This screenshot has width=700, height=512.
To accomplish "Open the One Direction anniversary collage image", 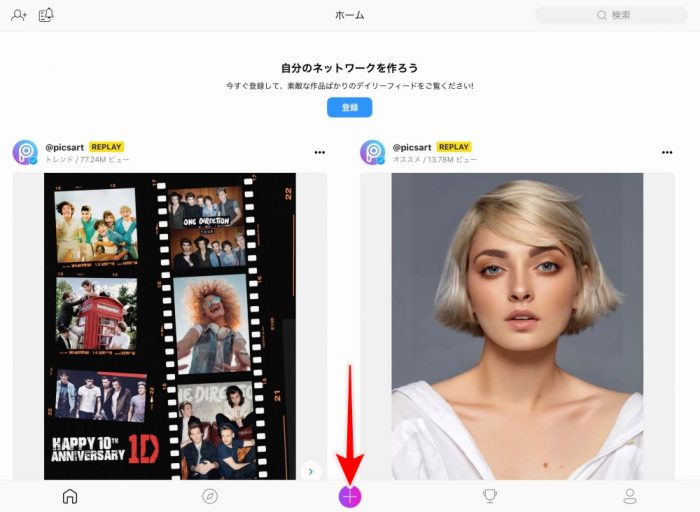I will coord(170,326).
